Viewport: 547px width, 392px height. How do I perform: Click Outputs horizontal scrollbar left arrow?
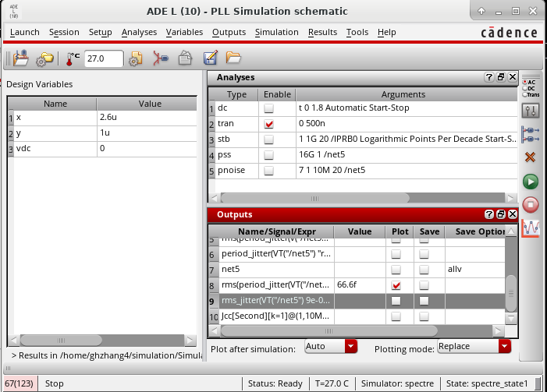coord(215,330)
